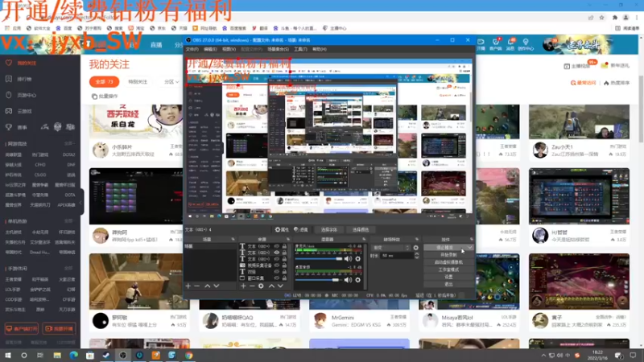Open creator center lightbulb icon in header

[526, 42]
